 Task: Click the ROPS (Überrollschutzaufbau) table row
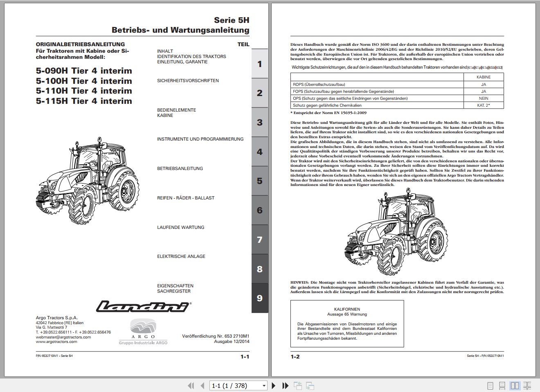pos(397,85)
